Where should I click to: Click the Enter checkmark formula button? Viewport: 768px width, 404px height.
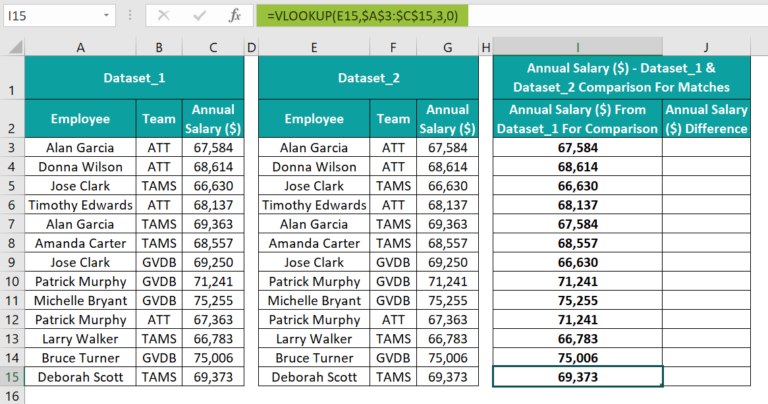coord(199,16)
